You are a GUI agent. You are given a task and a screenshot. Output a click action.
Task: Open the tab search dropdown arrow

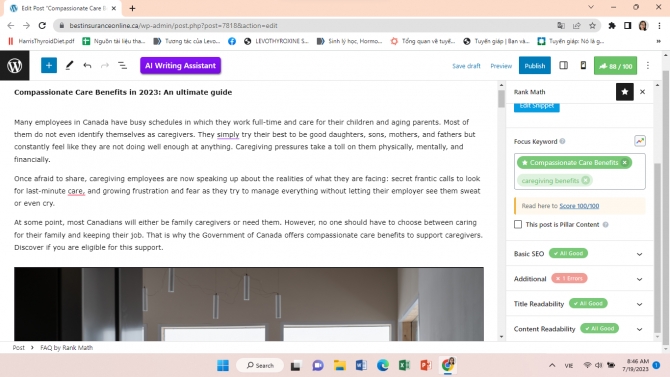(591, 7)
